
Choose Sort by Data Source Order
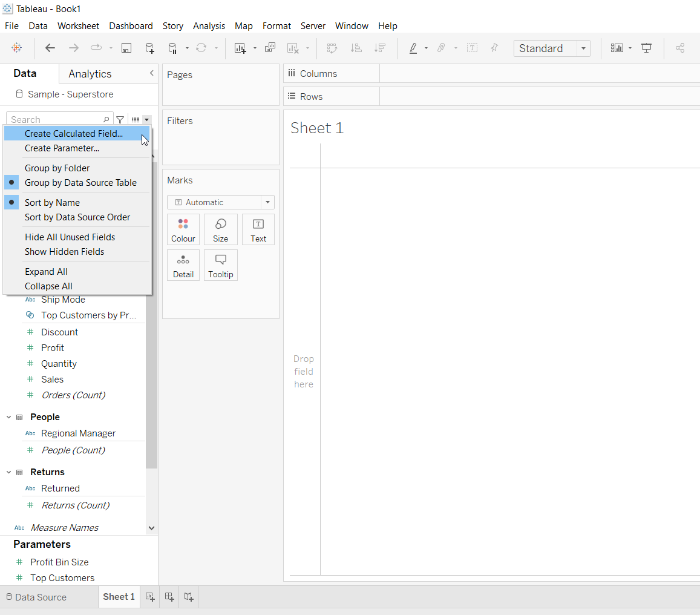pos(77,217)
